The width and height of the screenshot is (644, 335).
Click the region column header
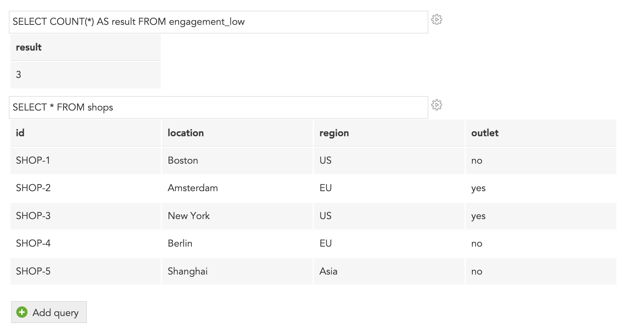pyautogui.click(x=389, y=133)
